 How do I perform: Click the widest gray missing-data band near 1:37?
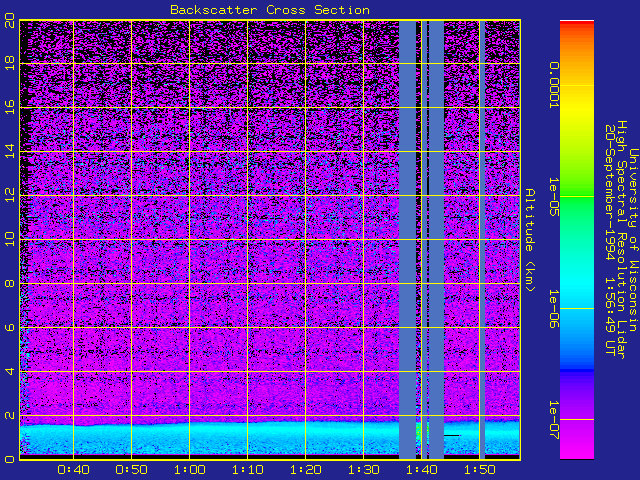pos(407,240)
